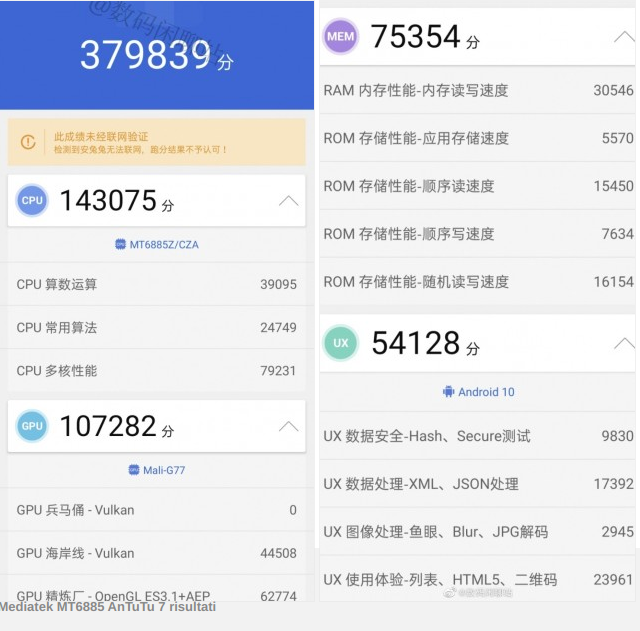Select the GPU 兵马俑 - Vulkan row
640x631 pixels.
[157, 510]
